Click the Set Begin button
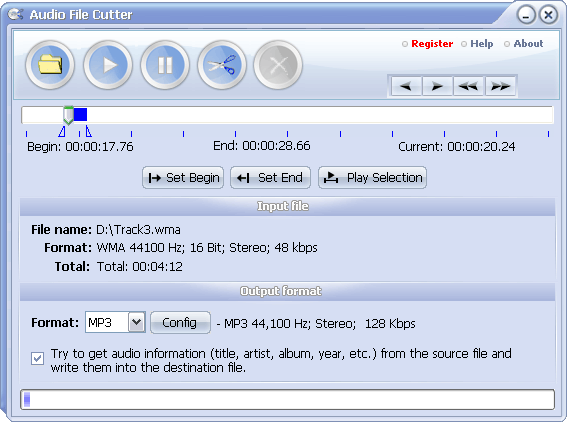Image resolution: width=567 pixels, height=422 pixels. 183,178
